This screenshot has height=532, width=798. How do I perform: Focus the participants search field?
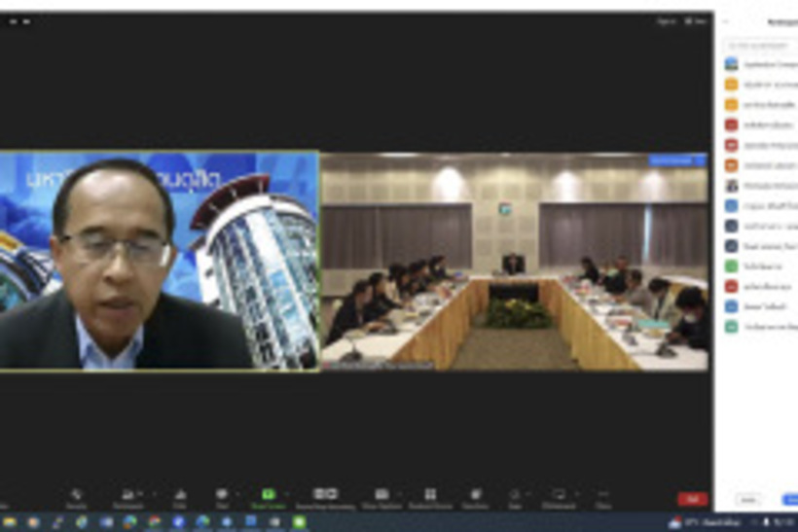pyautogui.click(x=761, y=46)
